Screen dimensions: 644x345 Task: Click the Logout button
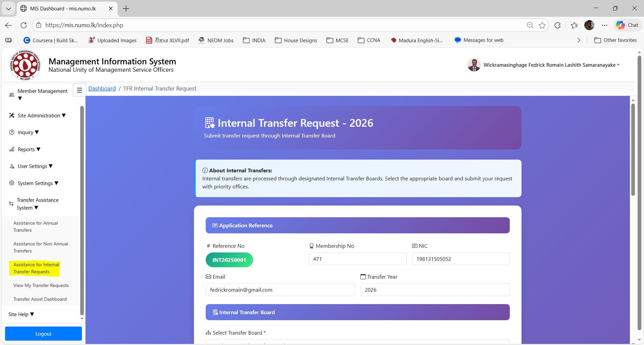[43, 333]
